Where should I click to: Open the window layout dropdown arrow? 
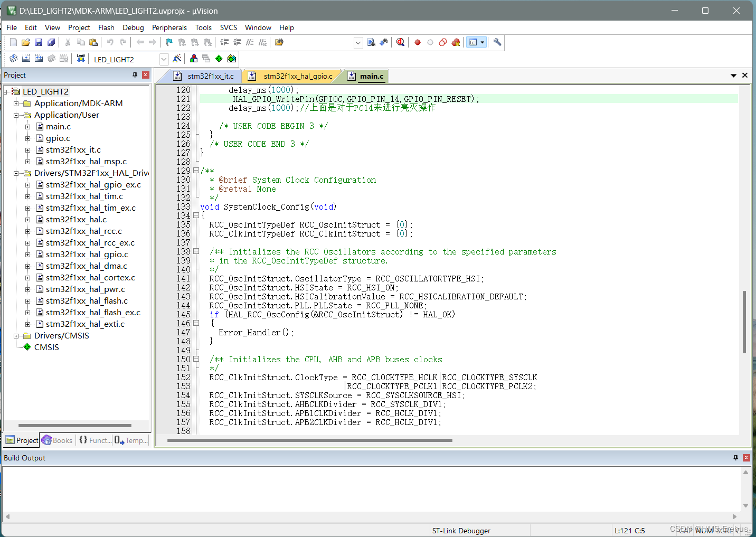tap(483, 42)
